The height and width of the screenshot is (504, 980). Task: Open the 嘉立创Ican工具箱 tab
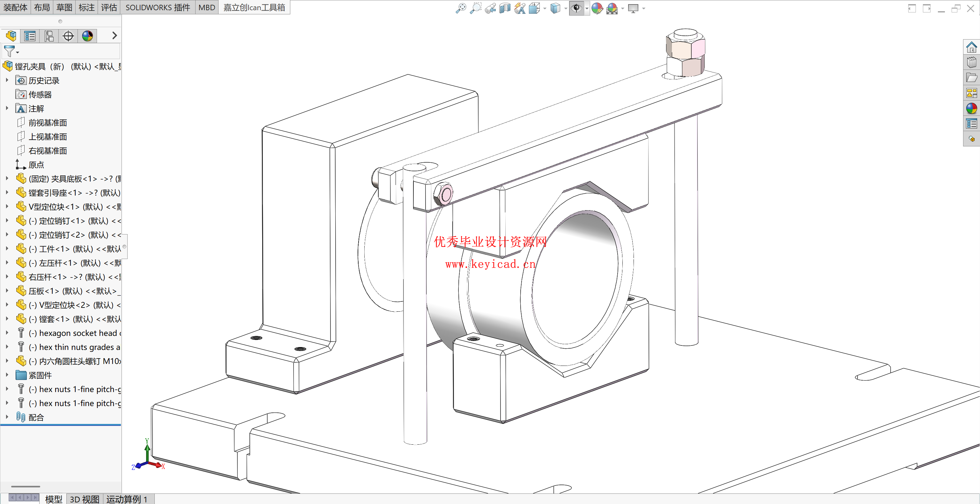coord(254,8)
